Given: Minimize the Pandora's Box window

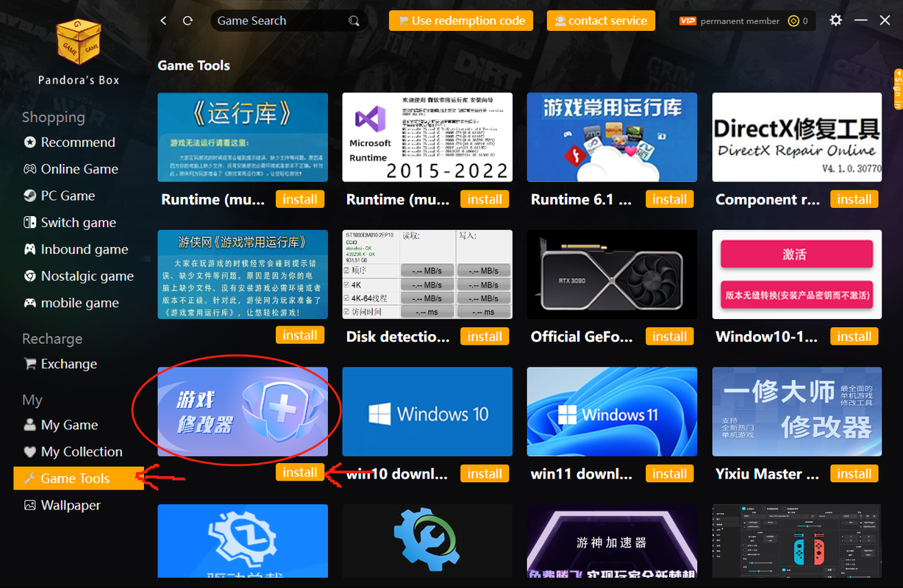Looking at the screenshot, I should [x=861, y=21].
